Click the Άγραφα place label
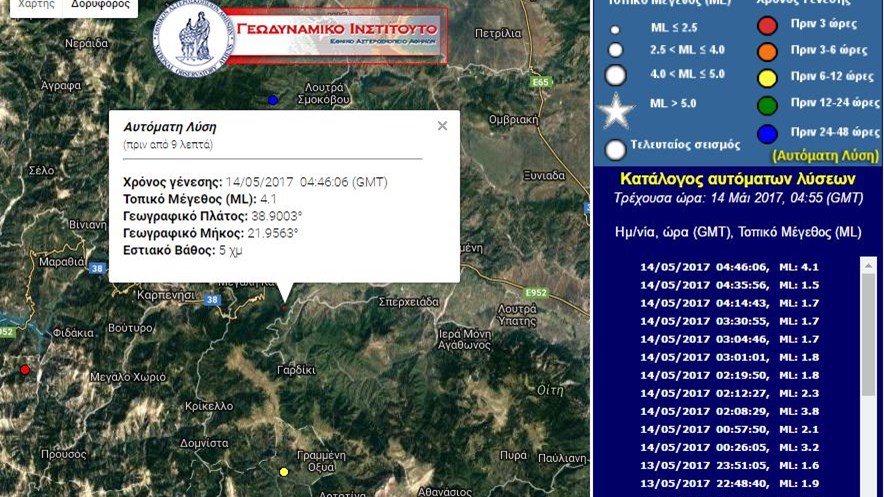 point(61,86)
